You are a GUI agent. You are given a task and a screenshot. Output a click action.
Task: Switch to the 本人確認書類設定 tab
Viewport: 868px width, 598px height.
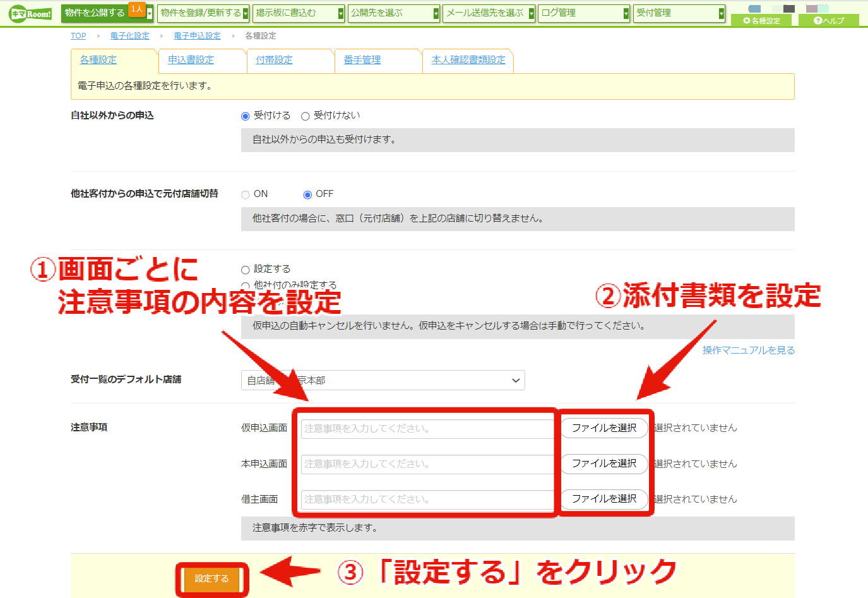click(x=468, y=60)
